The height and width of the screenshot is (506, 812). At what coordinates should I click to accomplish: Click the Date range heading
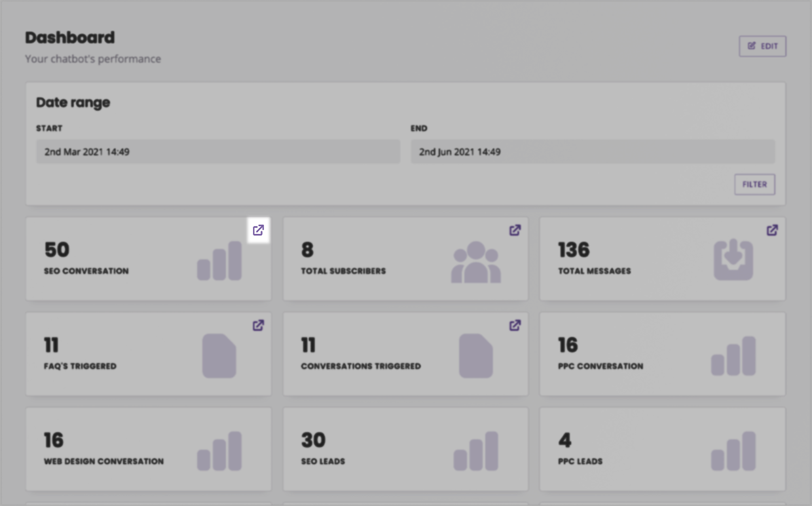point(73,102)
